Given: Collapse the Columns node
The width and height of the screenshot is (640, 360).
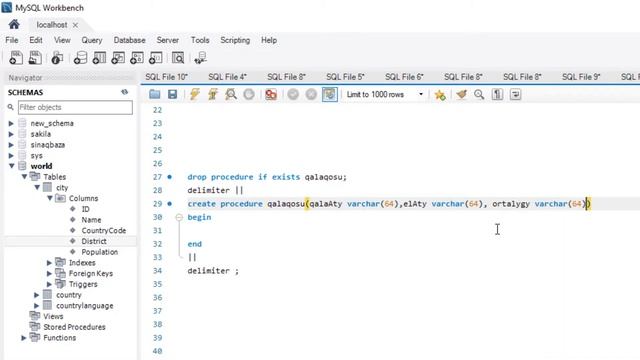Looking at the screenshot, I should 49,198.
